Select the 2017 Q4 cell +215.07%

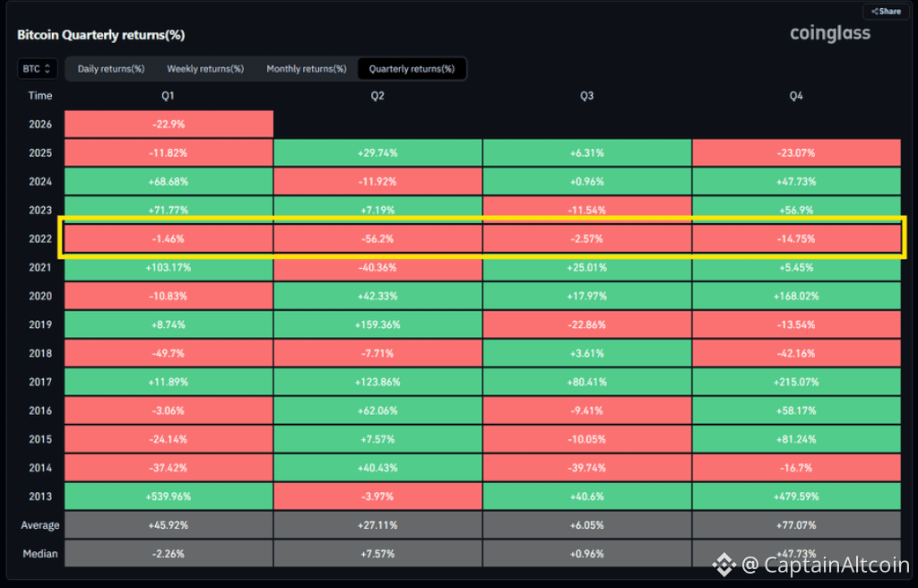click(x=796, y=382)
